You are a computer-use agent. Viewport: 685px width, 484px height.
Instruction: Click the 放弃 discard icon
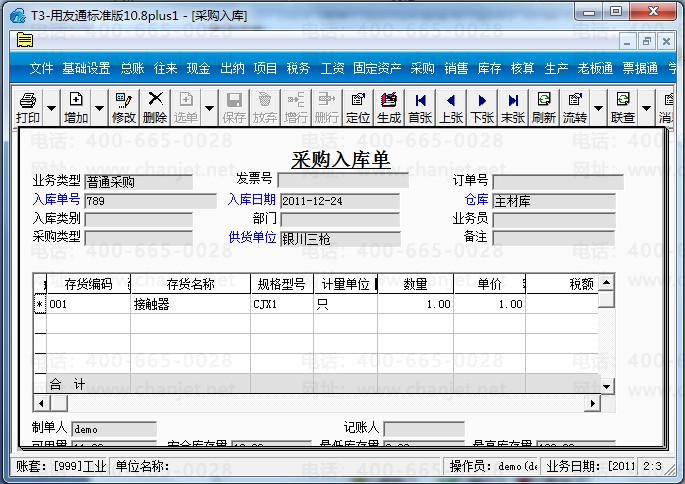point(265,100)
